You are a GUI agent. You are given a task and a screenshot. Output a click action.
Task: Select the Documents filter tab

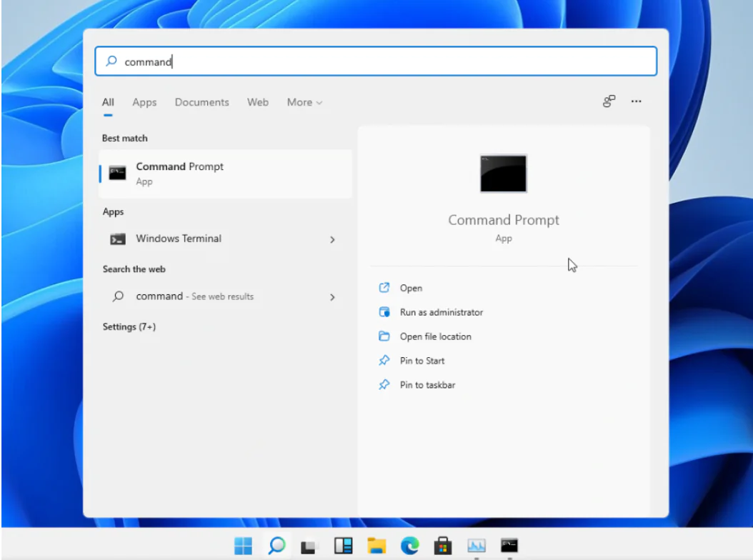pyautogui.click(x=201, y=102)
